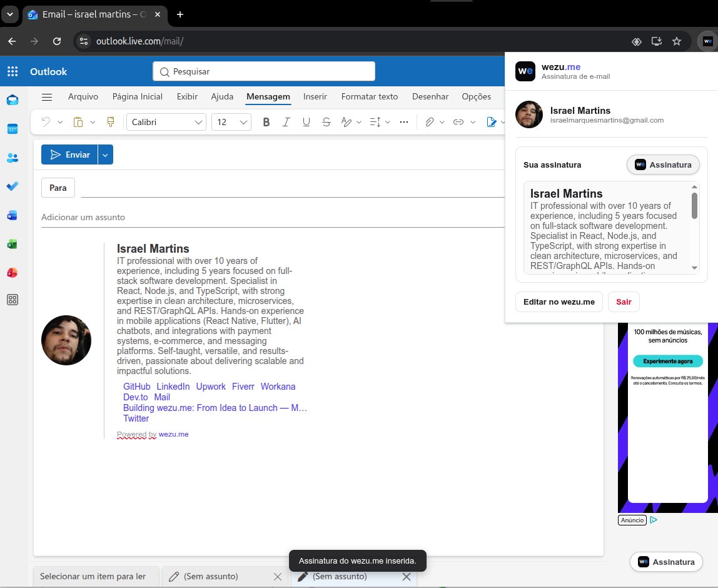Screen dimensions: 718x588
Task: Click the GitHub link in signature
Action: tap(136, 387)
